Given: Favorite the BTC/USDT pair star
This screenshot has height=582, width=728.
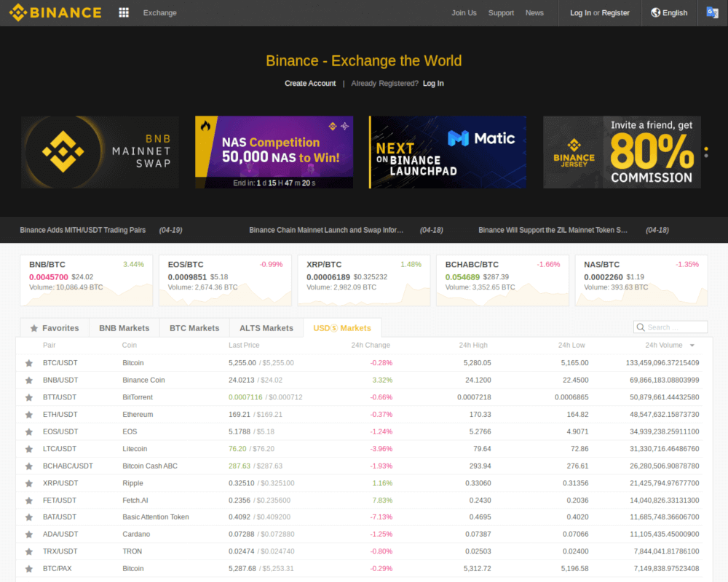Looking at the screenshot, I should point(29,363).
